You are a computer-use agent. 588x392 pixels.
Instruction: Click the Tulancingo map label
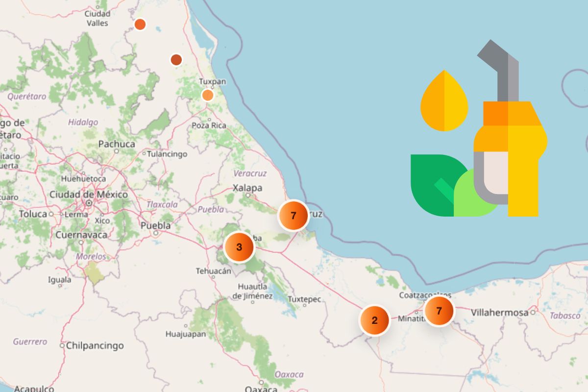[x=168, y=154]
